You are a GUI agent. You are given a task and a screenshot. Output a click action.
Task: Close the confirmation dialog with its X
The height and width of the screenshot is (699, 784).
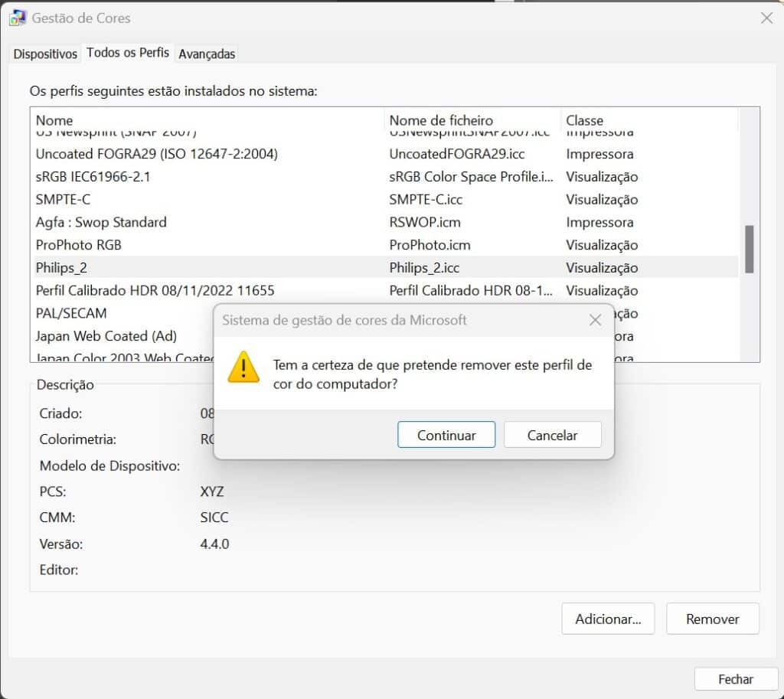(x=595, y=320)
